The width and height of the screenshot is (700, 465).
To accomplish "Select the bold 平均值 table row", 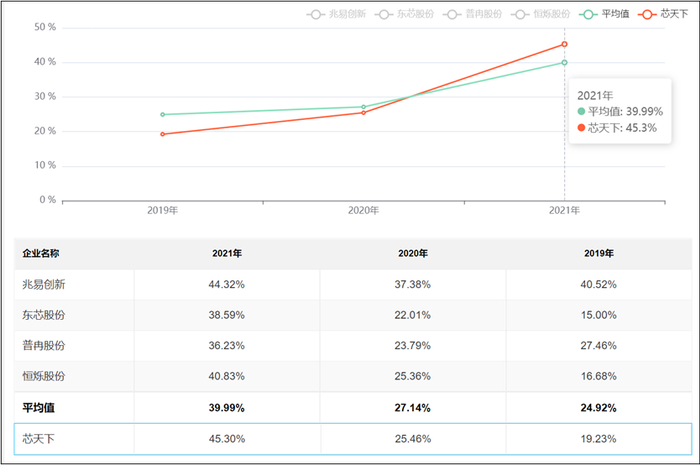I will (353, 408).
